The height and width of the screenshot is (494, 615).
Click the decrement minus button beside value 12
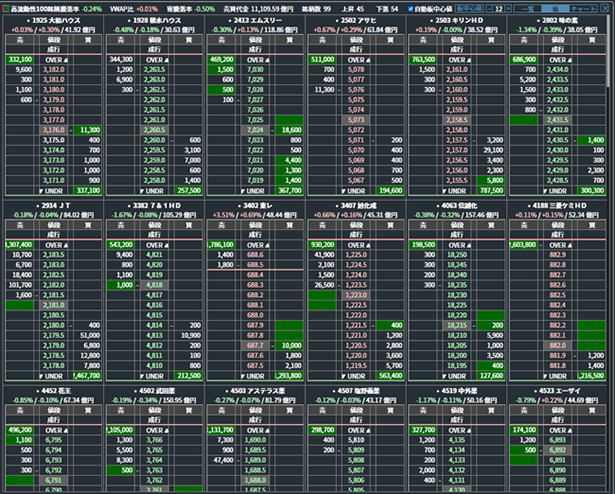pyautogui.click(x=488, y=6)
